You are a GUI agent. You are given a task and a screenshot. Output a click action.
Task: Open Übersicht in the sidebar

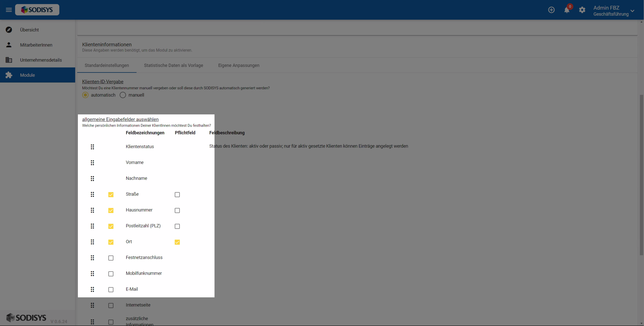tap(37, 30)
